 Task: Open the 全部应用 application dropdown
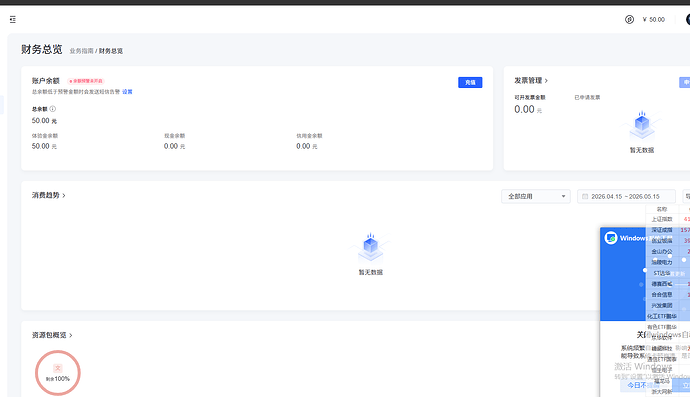tap(536, 196)
